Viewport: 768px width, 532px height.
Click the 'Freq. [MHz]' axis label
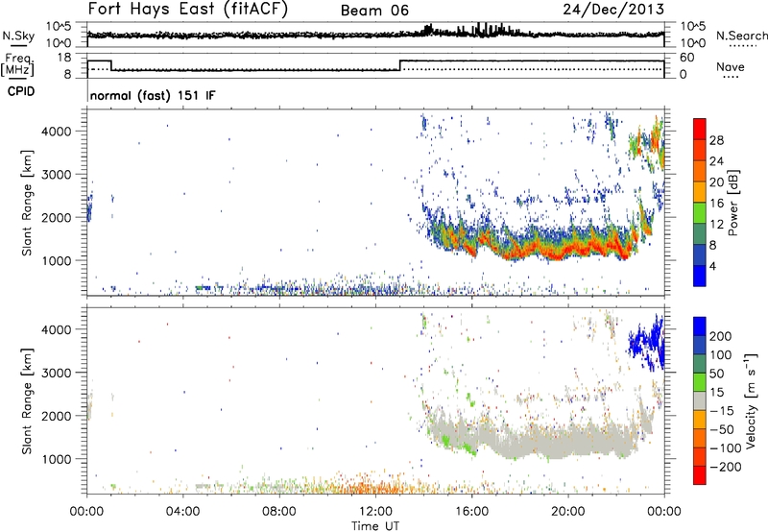click(17, 65)
